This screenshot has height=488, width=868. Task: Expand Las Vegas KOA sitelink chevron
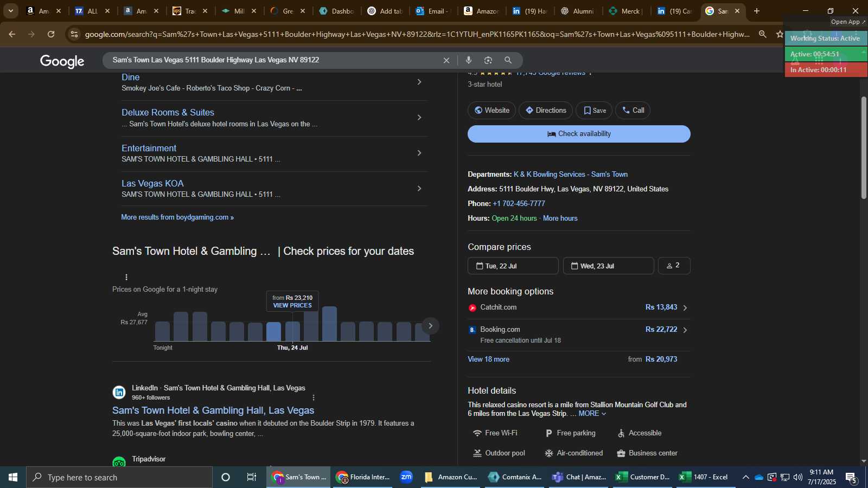[x=419, y=188]
